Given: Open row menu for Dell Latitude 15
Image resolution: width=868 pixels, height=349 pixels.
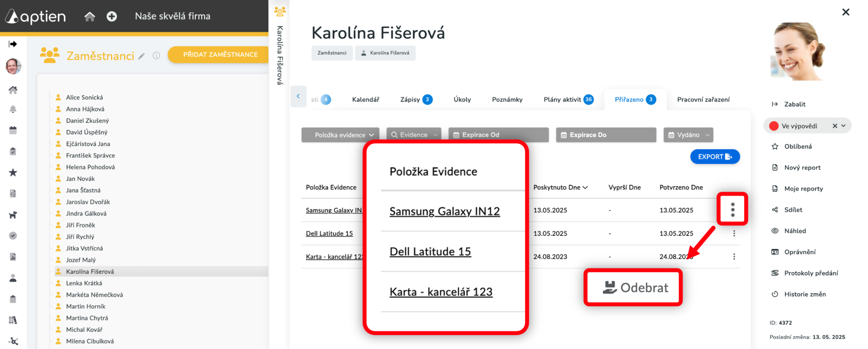Looking at the screenshot, I should tap(734, 234).
